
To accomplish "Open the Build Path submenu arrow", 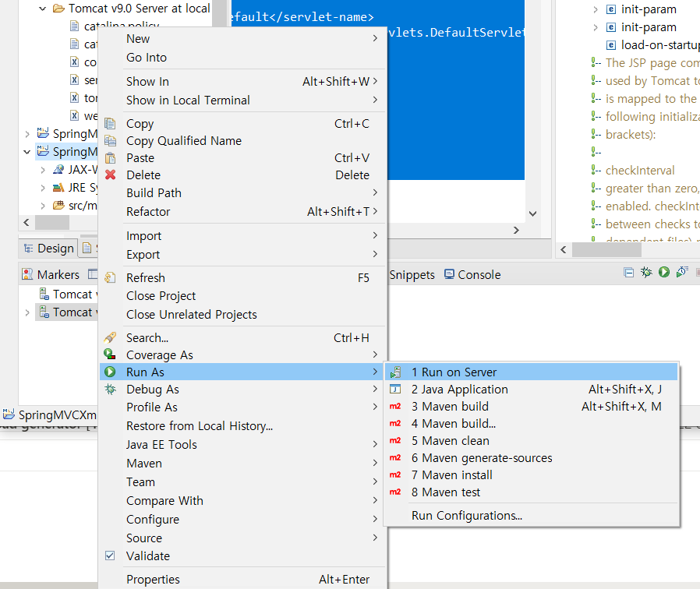I will [375, 192].
